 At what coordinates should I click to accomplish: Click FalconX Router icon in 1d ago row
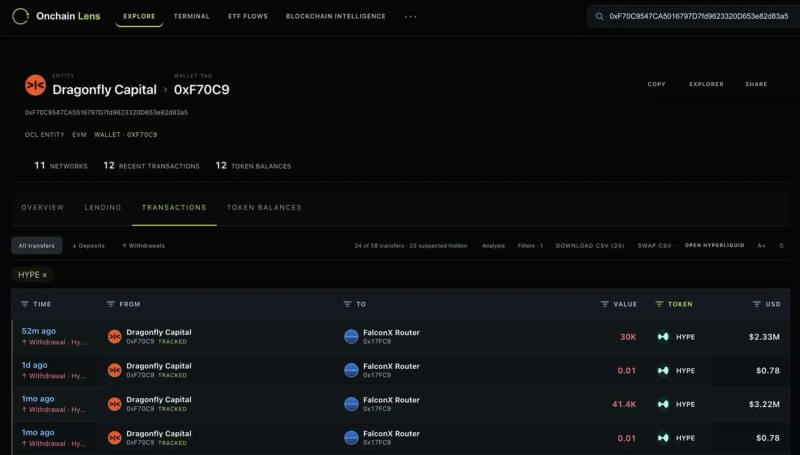[352, 370]
